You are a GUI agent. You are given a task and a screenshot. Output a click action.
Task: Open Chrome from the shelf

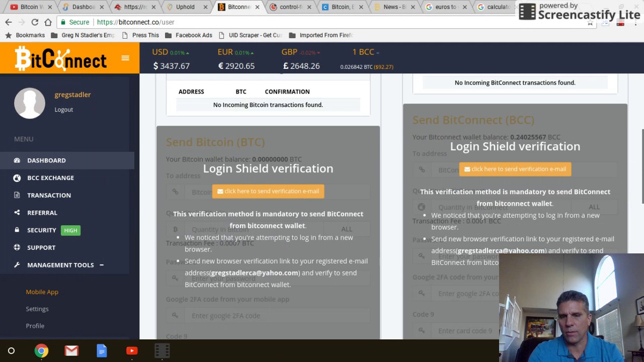click(41, 351)
